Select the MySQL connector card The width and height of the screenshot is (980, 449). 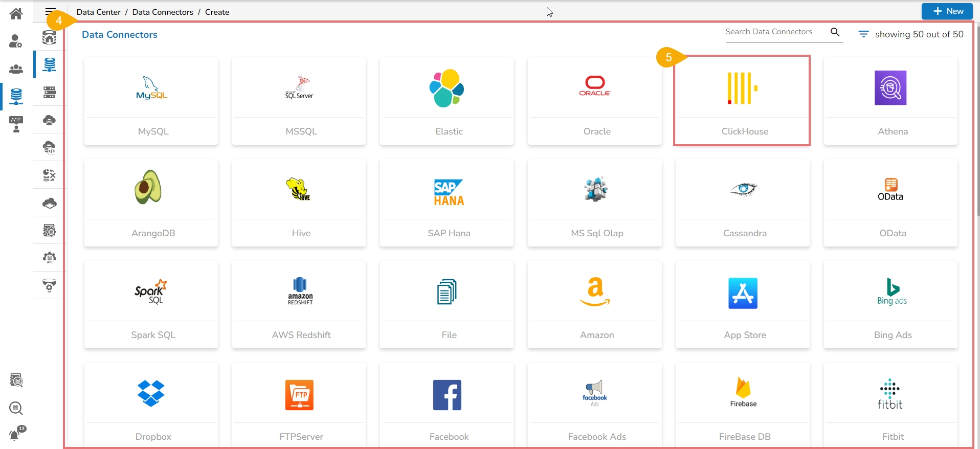[x=151, y=101]
